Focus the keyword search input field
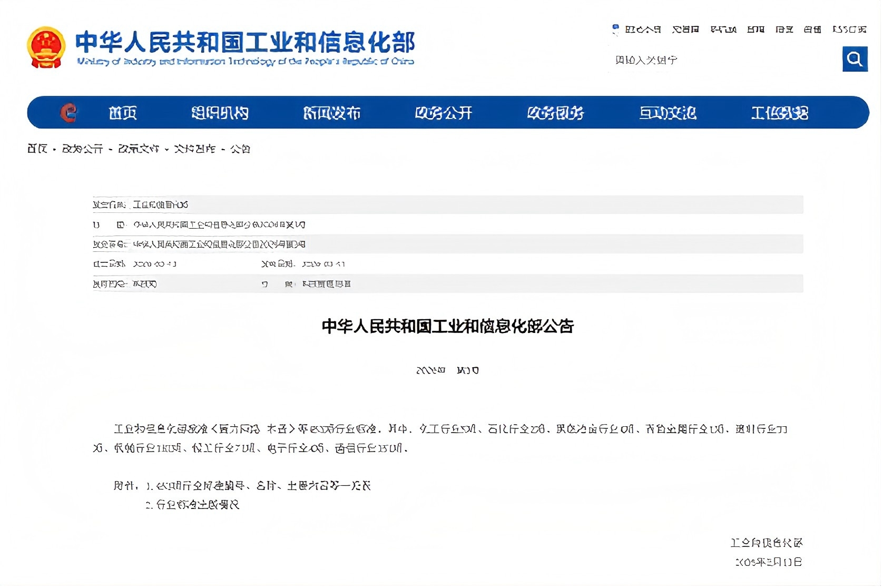 (722, 60)
